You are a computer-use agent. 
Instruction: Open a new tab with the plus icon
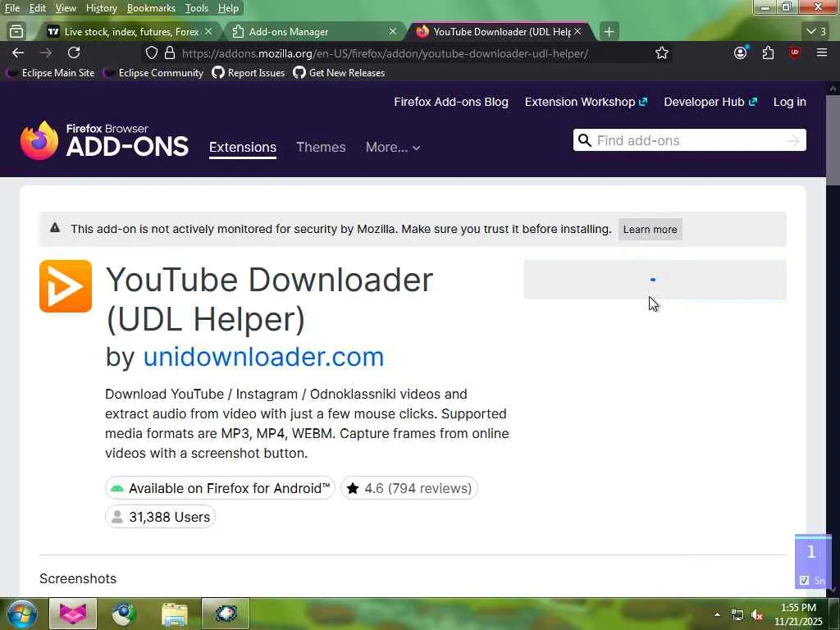[x=609, y=32]
